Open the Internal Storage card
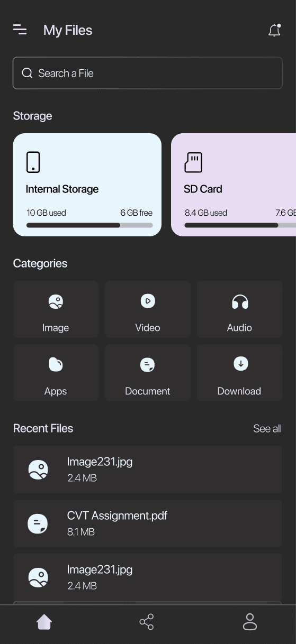 [87, 185]
